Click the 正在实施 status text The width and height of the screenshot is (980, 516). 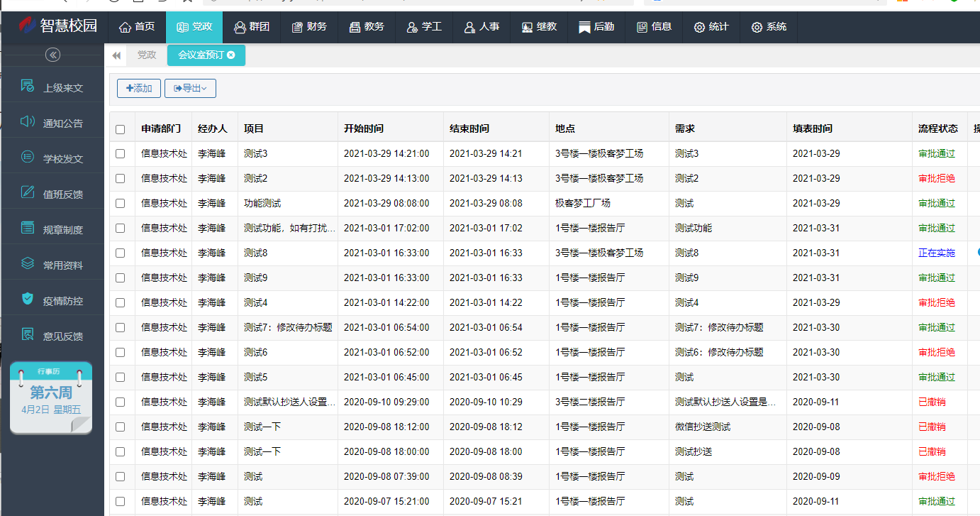click(937, 253)
